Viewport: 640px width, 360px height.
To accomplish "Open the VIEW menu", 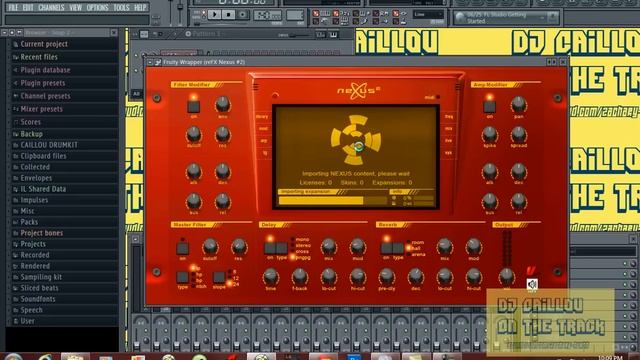I will click(x=76, y=7).
